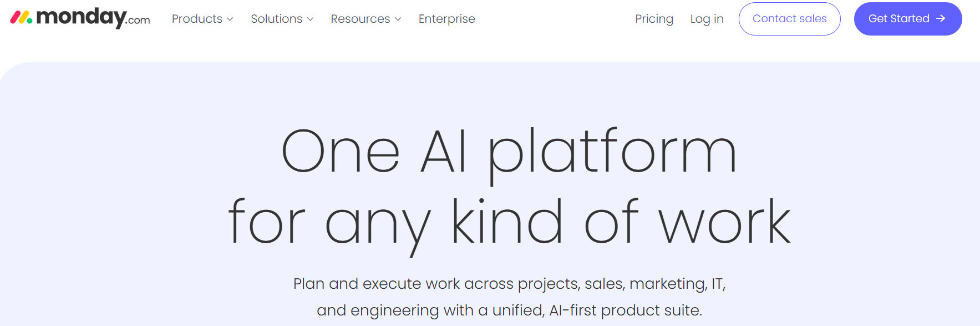The height and width of the screenshot is (326, 980).
Task: Click the monday wordmark in the header
Action: (x=81, y=18)
